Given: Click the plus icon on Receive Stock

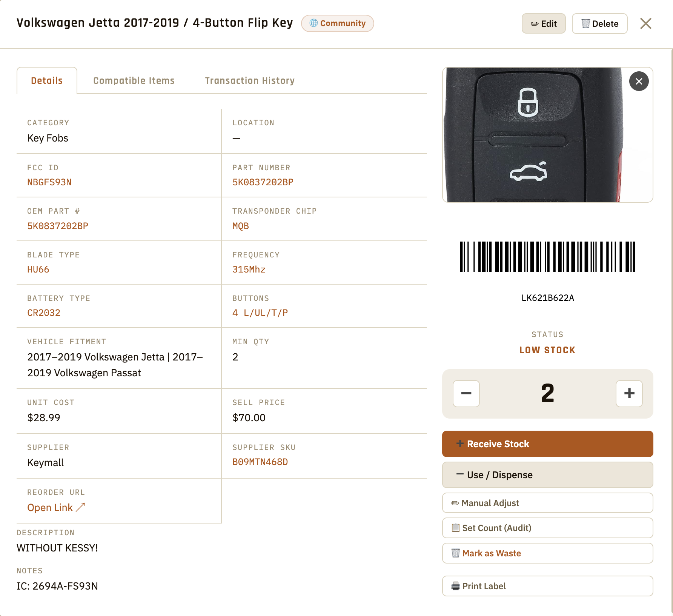Looking at the screenshot, I should pos(459,444).
